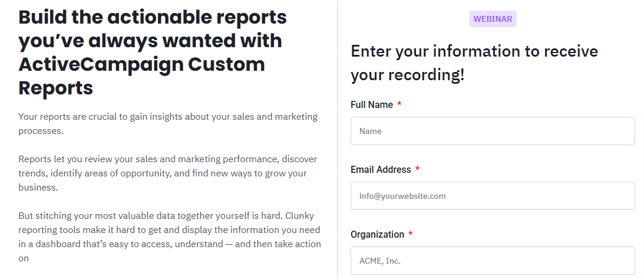
Task: Click the 'you've always wanted with' heading line
Action: point(150,41)
